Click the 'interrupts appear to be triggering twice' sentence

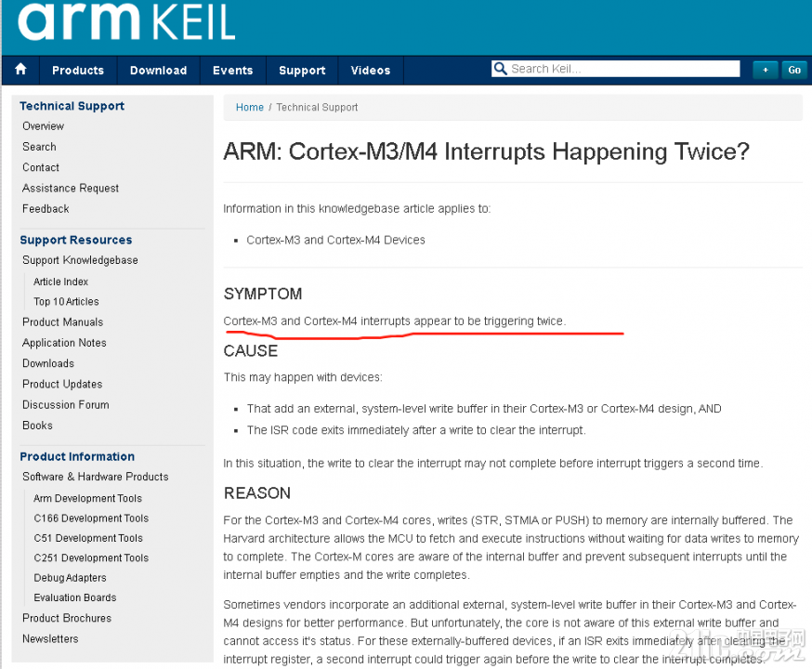395,321
